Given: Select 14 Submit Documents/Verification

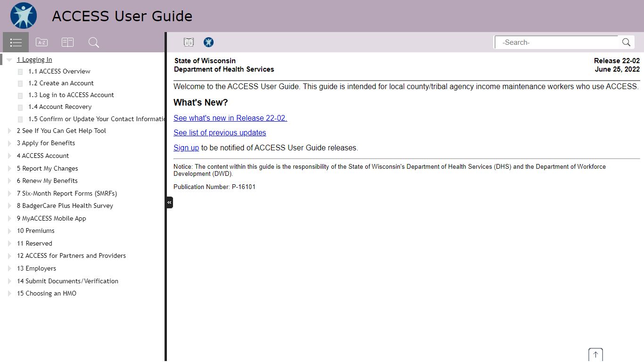Looking at the screenshot, I should click(67, 281).
